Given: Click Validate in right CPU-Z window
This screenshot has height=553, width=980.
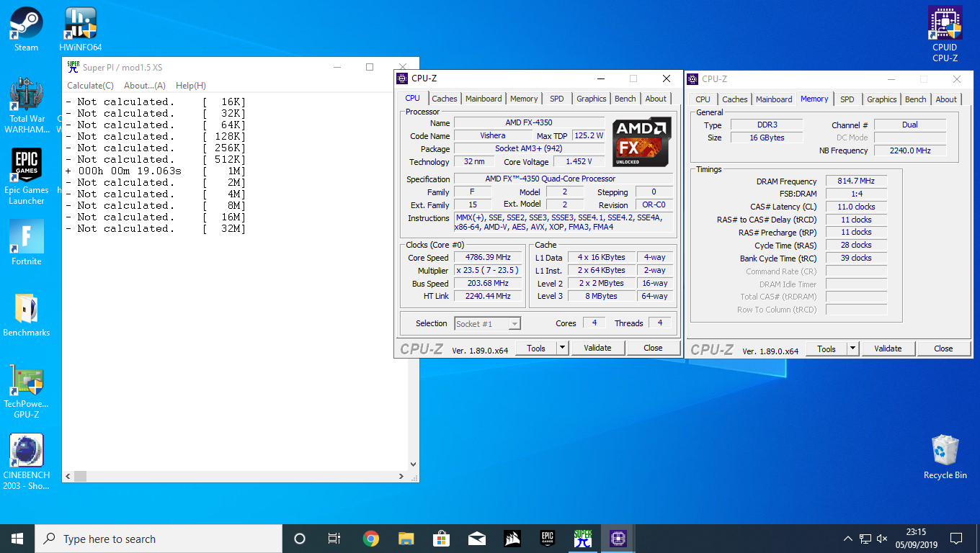Looking at the screenshot, I should 888,349.
